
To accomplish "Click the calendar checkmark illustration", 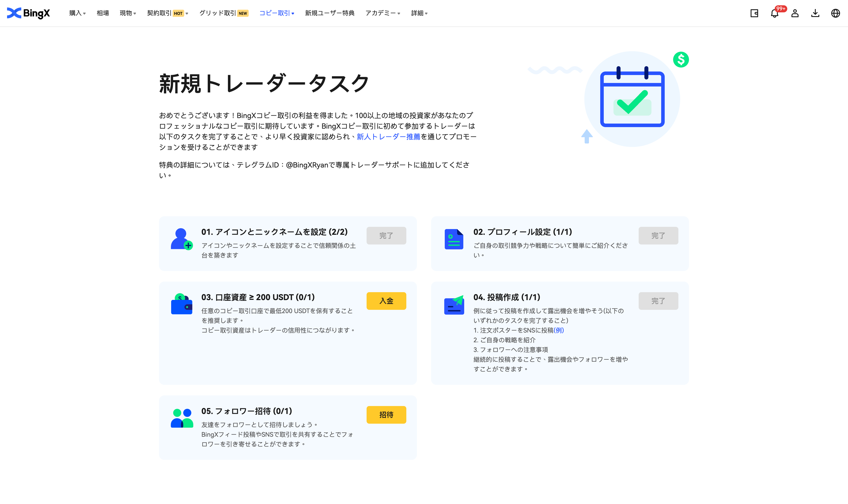I will [x=632, y=99].
